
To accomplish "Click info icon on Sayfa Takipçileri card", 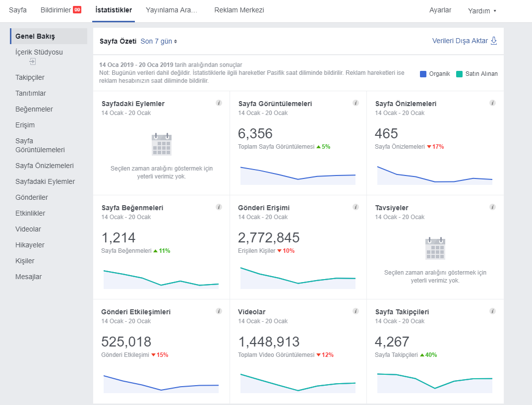I will tap(492, 311).
